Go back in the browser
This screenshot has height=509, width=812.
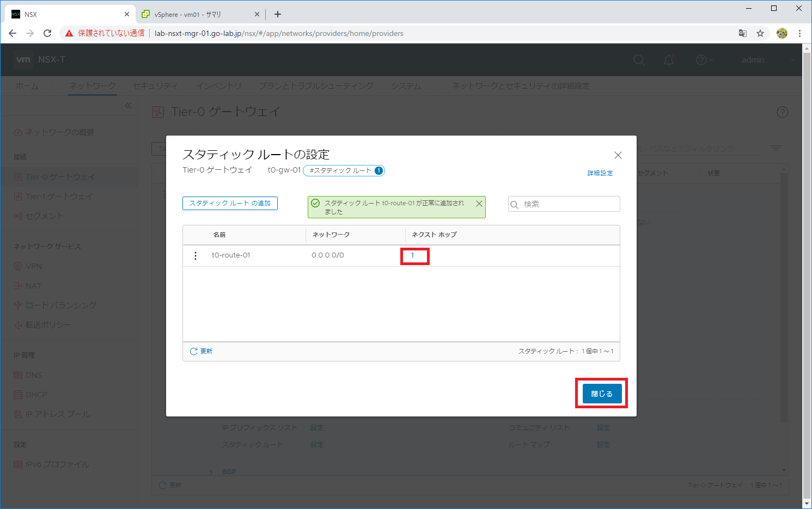pos(13,33)
